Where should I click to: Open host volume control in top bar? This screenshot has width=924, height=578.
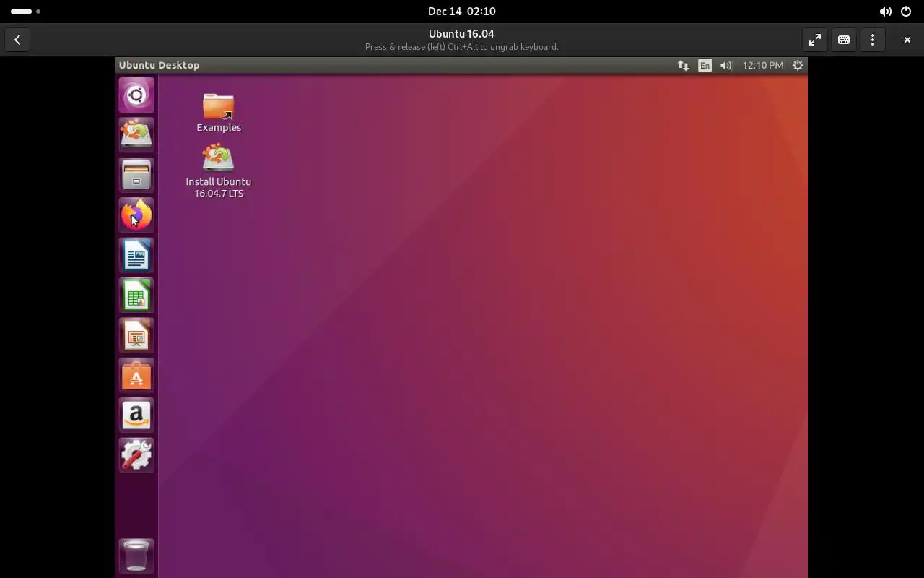tap(885, 12)
